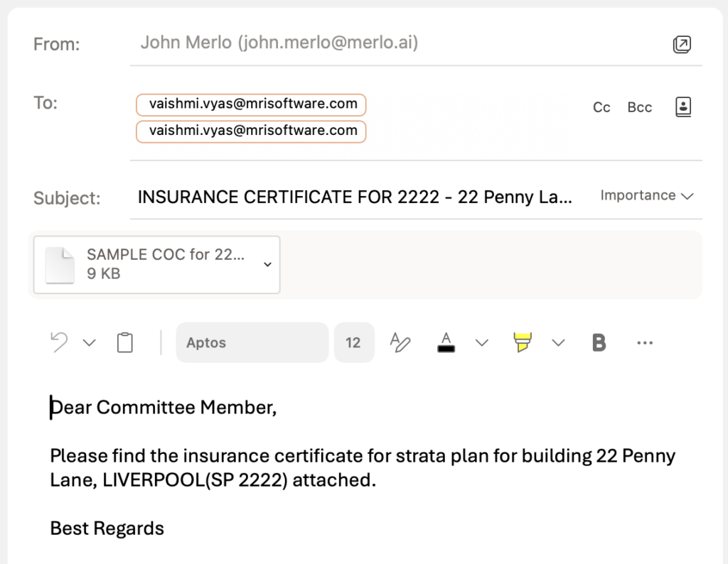Apply the black font color
This screenshot has height=564, width=728.
coord(446,343)
